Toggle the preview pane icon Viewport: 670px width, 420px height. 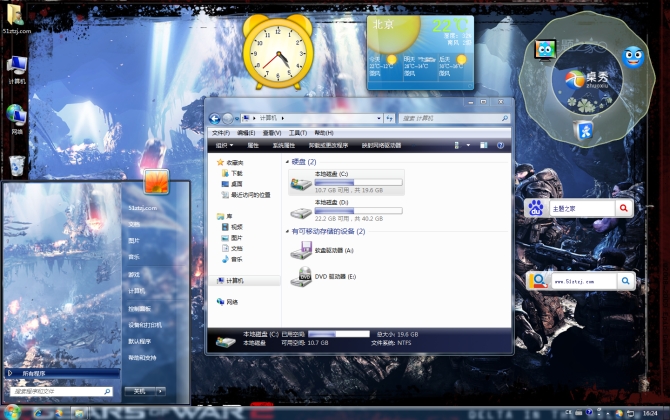(483, 146)
